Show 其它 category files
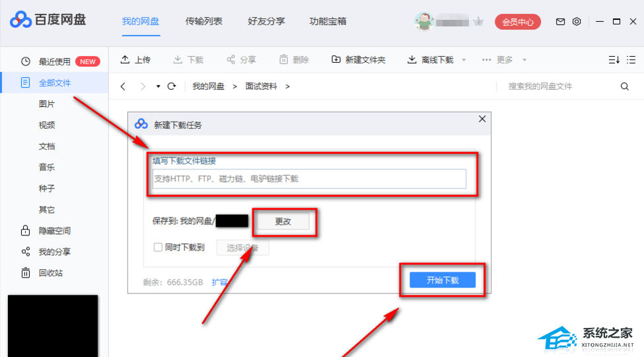This screenshot has width=644, height=357. tap(47, 210)
